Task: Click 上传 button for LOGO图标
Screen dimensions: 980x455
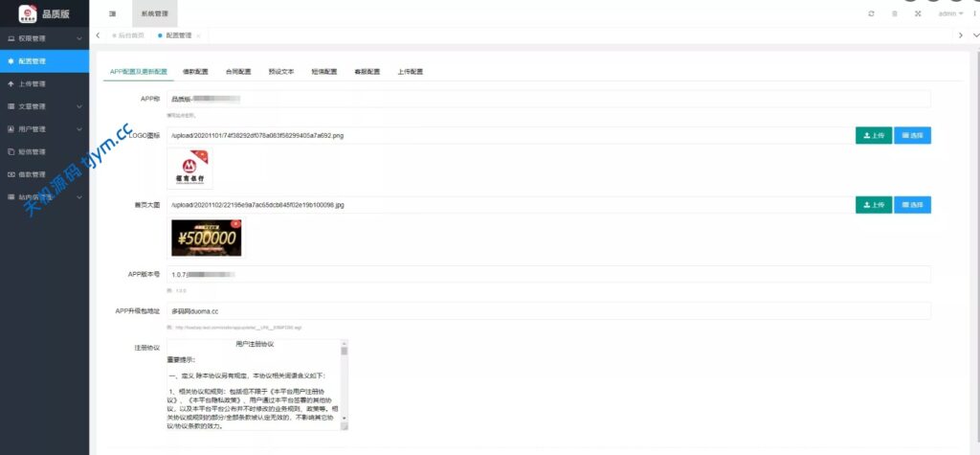Action: point(873,136)
